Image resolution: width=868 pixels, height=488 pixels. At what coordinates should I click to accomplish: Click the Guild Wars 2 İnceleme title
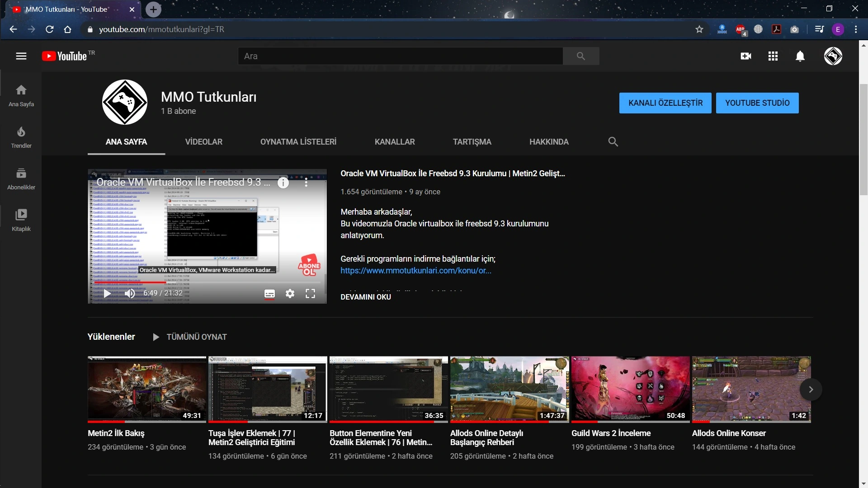point(611,433)
